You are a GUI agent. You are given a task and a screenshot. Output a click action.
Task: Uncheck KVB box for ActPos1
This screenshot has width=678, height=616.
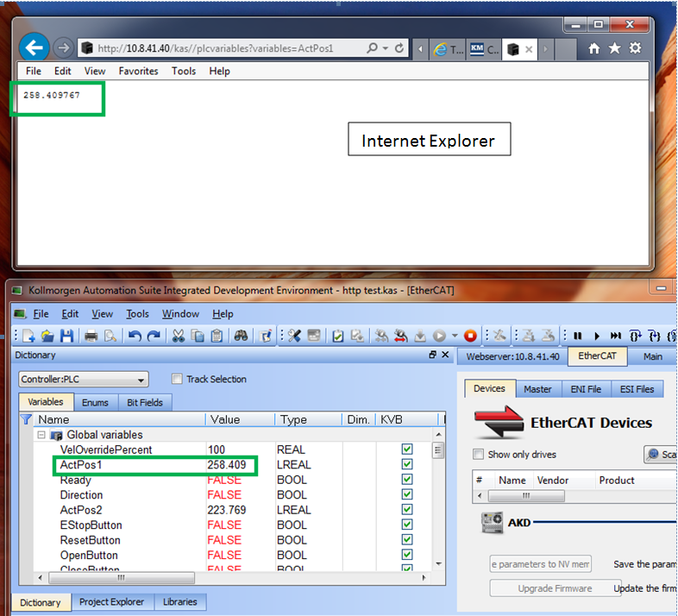tap(407, 464)
